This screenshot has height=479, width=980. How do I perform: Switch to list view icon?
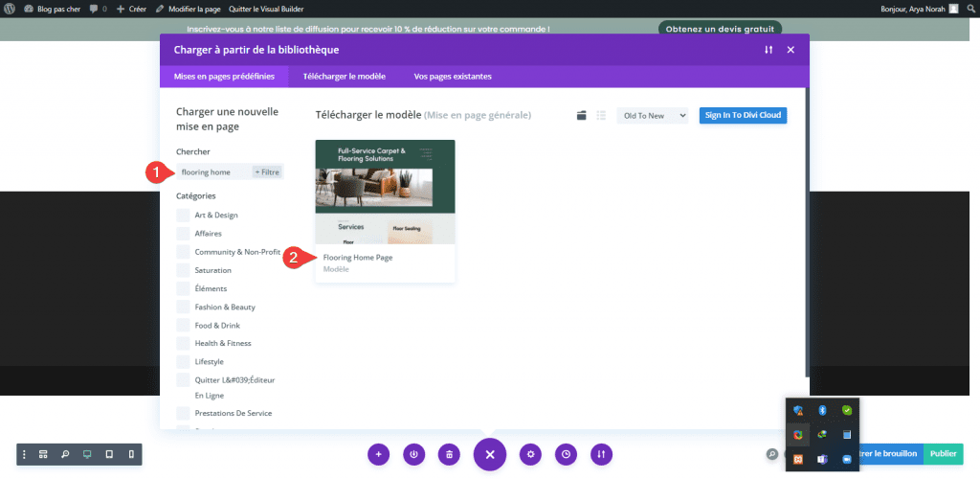[x=601, y=115]
